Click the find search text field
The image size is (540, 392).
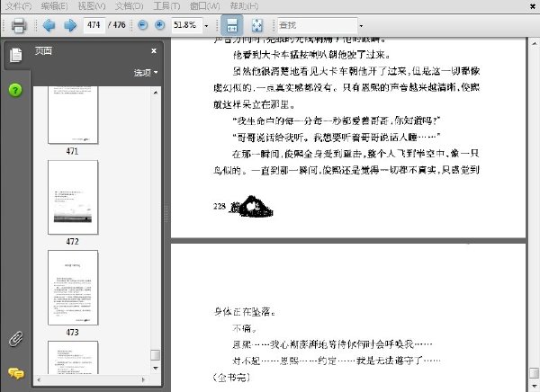(x=317, y=25)
